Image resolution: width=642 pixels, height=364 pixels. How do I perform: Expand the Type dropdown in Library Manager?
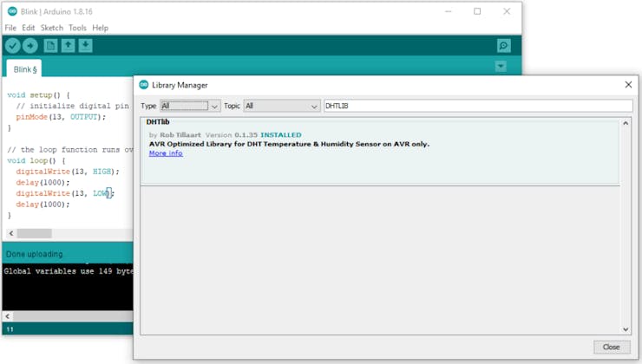pos(190,106)
